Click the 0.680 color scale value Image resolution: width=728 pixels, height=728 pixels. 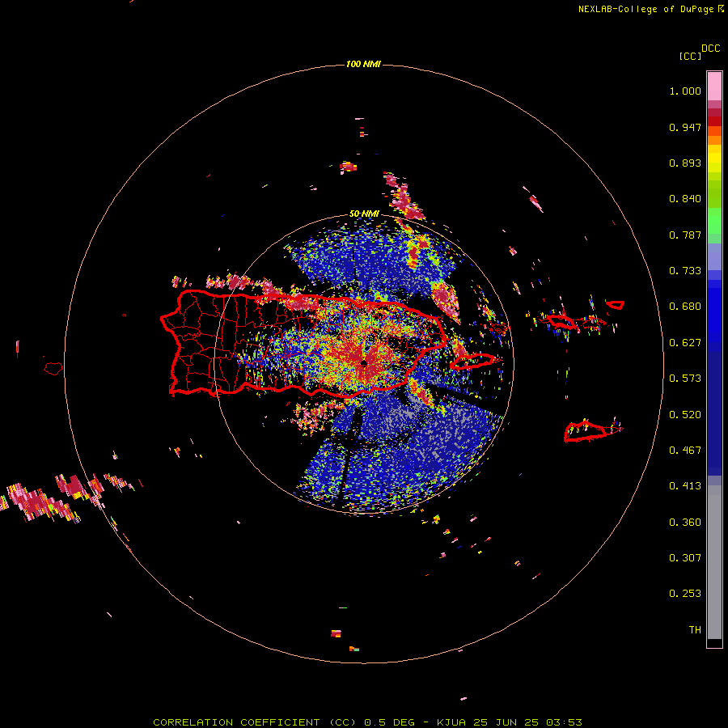point(685,307)
